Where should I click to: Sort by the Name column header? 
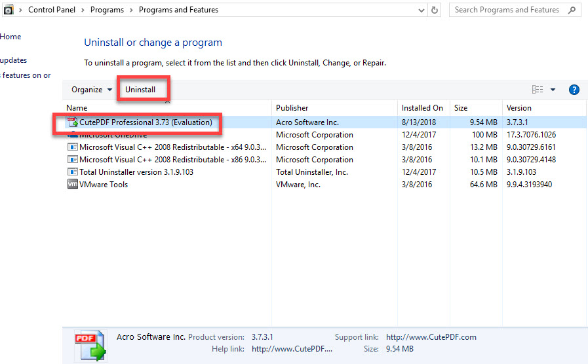click(x=77, y=108)
